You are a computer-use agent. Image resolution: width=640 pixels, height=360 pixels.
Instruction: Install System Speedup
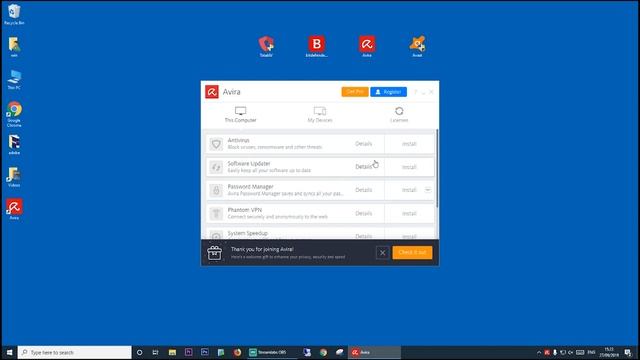point(409,236)
